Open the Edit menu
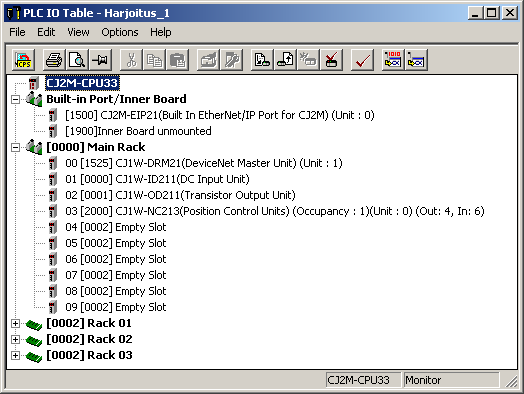Image resolution: width=524 pixels, height=394 pixels. 46,32
